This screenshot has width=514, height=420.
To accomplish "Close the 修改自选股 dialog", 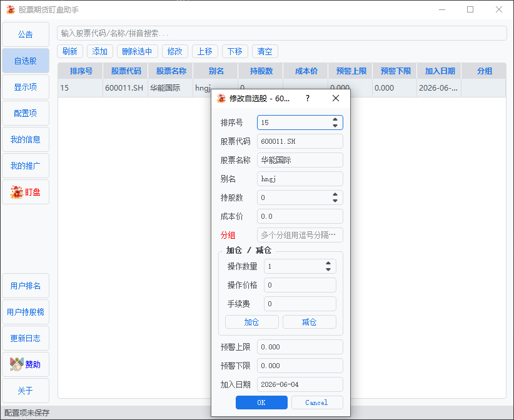I will tap(336, 98).
